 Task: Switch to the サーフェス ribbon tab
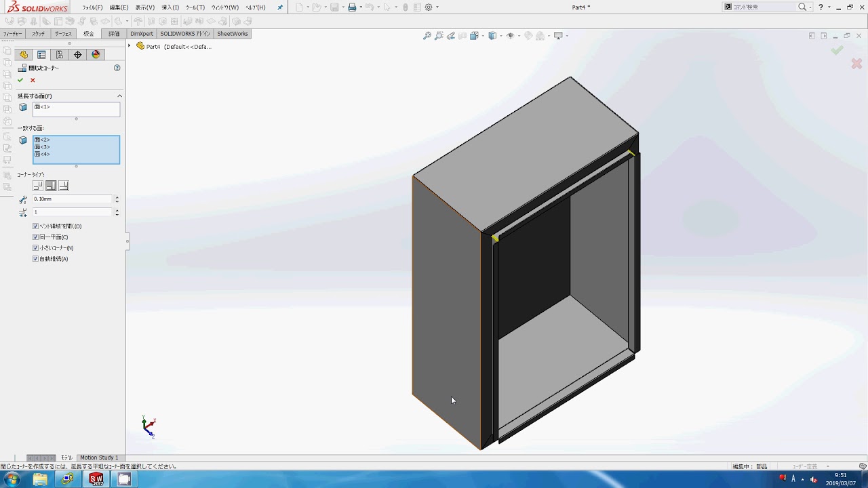click(63, 34)
